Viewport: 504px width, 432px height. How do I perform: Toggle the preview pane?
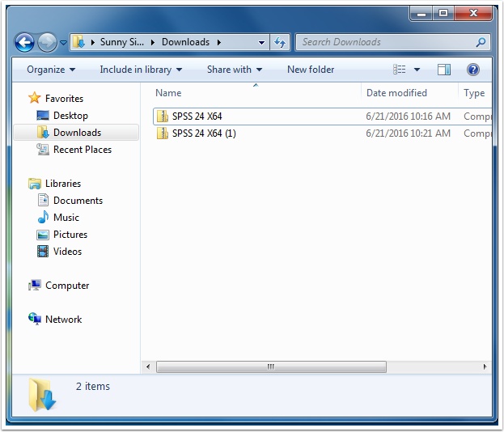tap(444, 70)
